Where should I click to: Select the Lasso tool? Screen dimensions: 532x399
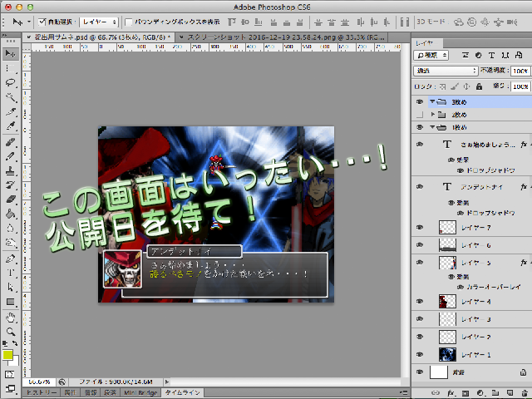11,83
